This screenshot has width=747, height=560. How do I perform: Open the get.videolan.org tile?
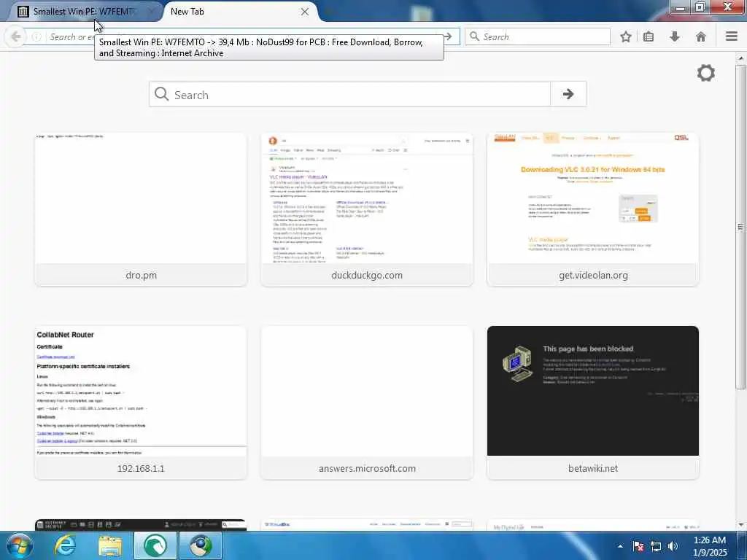tap(593, 209)
